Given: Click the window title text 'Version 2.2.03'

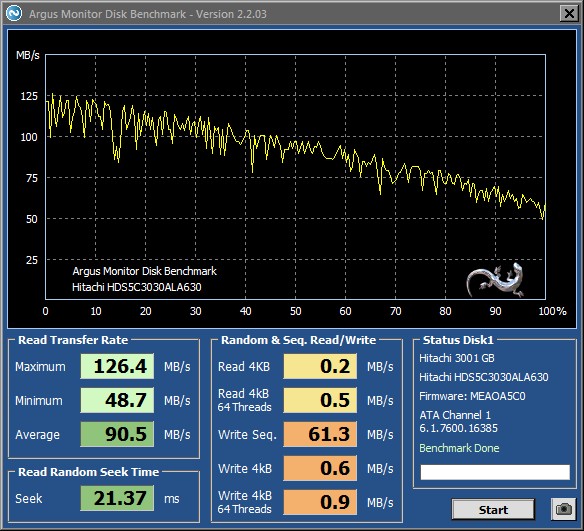Looking at the screenshot, I should tap(231, 14).
